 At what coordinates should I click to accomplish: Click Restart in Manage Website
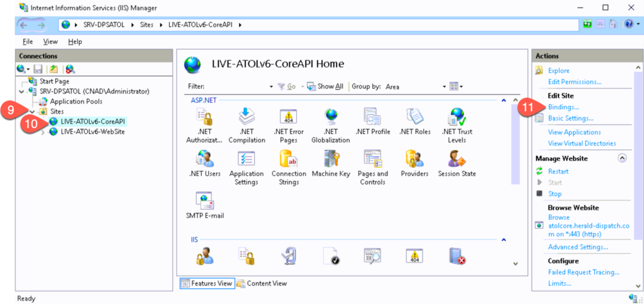[x=558, y=171]
